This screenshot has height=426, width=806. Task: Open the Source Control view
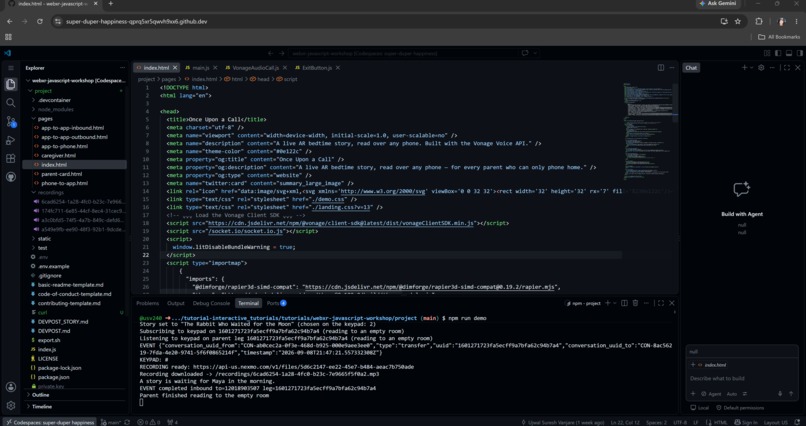(10, 122)
